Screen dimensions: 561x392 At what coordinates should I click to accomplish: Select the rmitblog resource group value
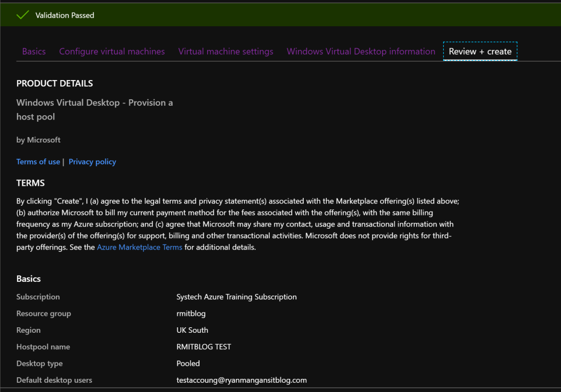(x=191, y=314)
